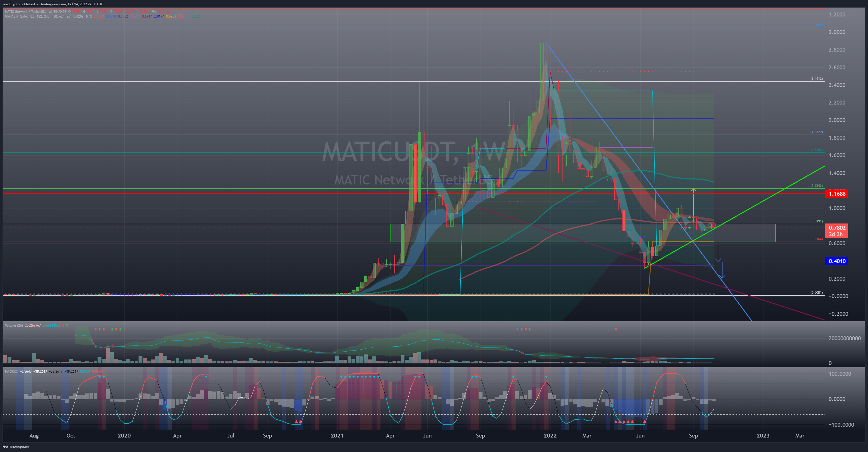Click 0.2000 on the price axis
Viewport: 868px width, 452px height.
837,279
